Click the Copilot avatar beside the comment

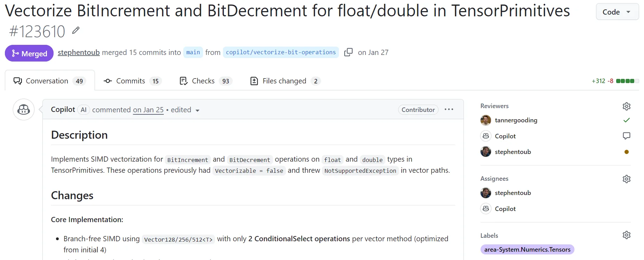[24, 110]
